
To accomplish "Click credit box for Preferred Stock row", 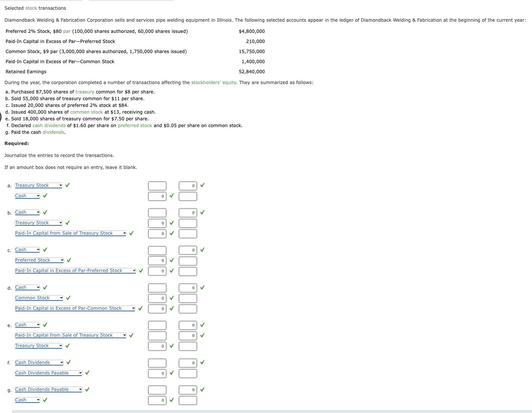I will 188,261.
